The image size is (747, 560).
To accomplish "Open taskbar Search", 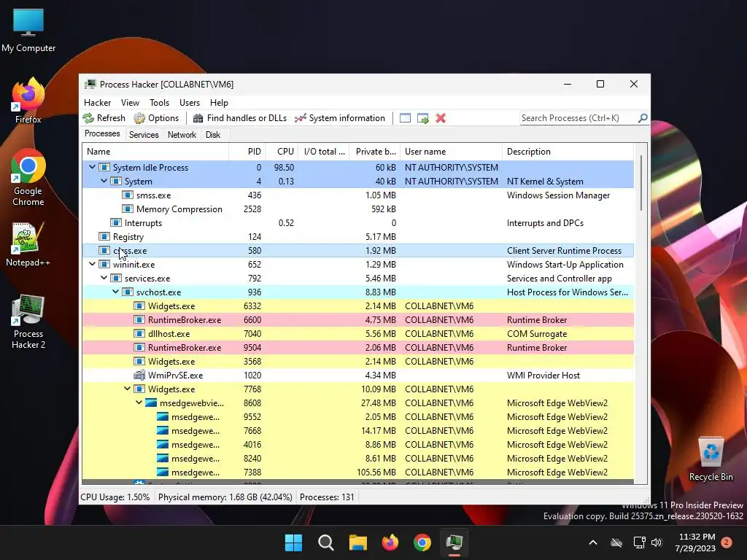I will pos(326,542).
